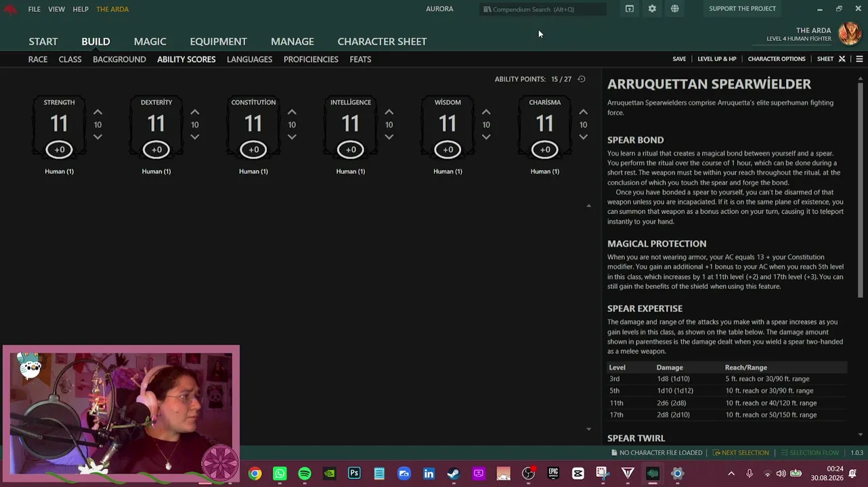Click the Aurora logo icon
Screen dimensions: 868x487
pyautogui.click(x=10, y=9)
